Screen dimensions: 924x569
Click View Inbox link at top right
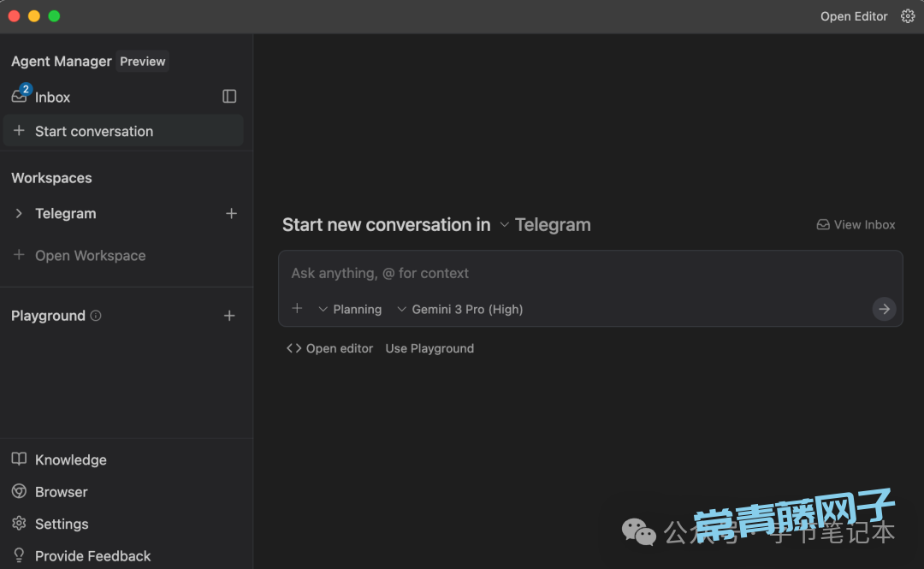point(856,225)
